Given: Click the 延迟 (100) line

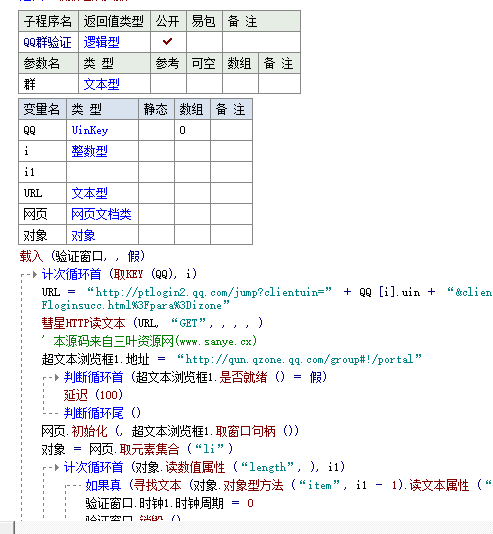Looking at the screenshot, I should point(93,395).
